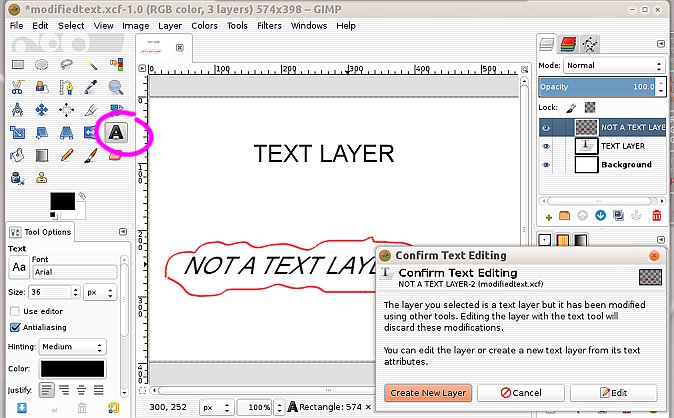Select the Paintbrush tool
Screen dimensions: 674x418
click(x=91, y=155)
